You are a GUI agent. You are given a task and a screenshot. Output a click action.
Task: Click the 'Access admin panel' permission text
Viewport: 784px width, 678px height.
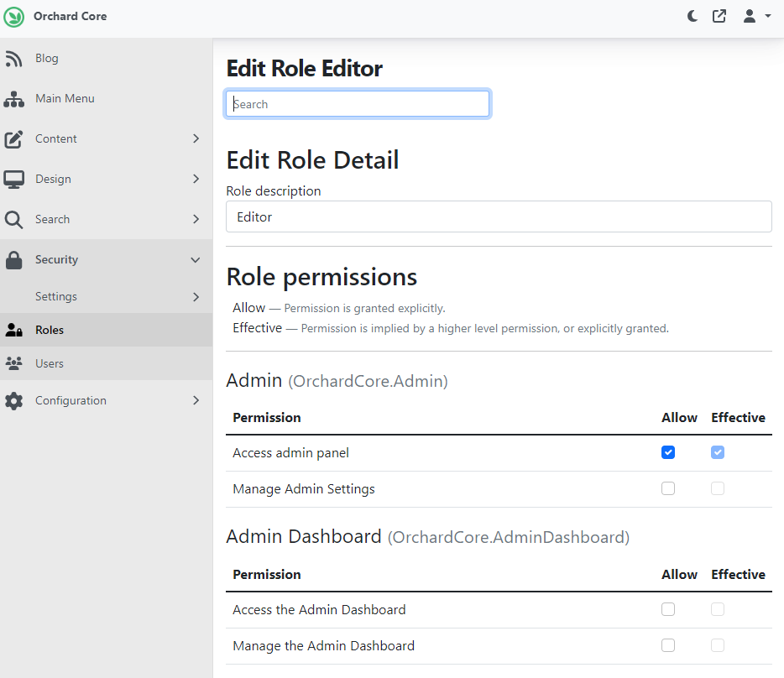[291, 453]
